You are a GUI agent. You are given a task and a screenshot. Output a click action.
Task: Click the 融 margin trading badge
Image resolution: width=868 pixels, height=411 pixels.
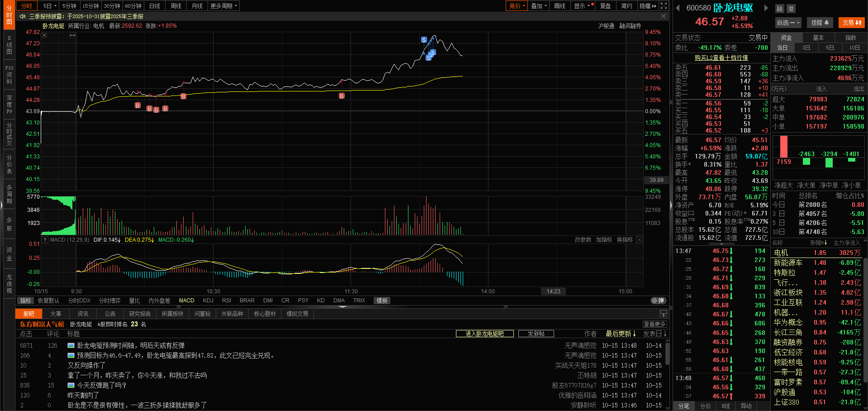point(779,9)
